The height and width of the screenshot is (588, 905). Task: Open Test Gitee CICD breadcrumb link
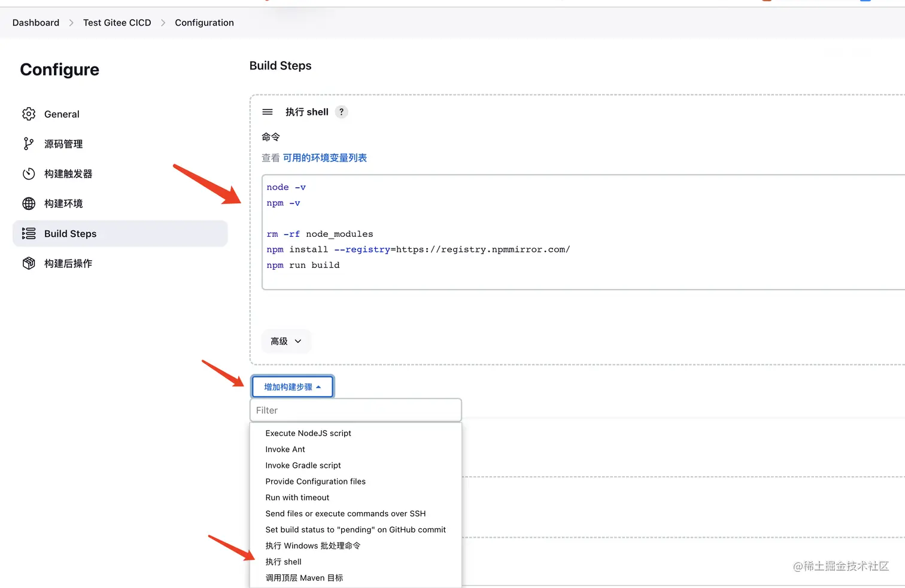click(x=117, y=23)
